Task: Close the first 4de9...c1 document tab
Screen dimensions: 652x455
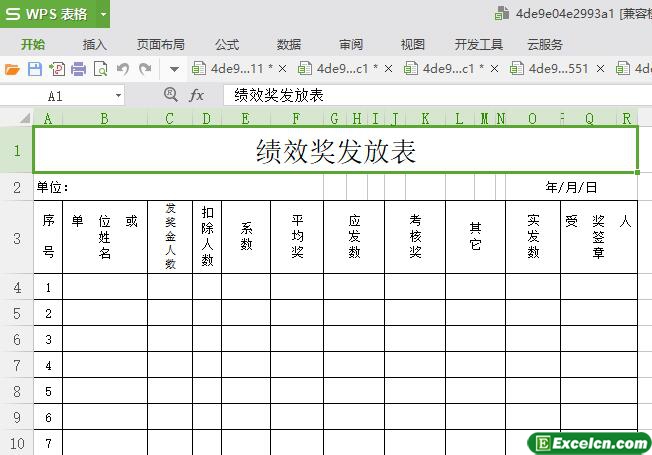Action: pos(389,69)
